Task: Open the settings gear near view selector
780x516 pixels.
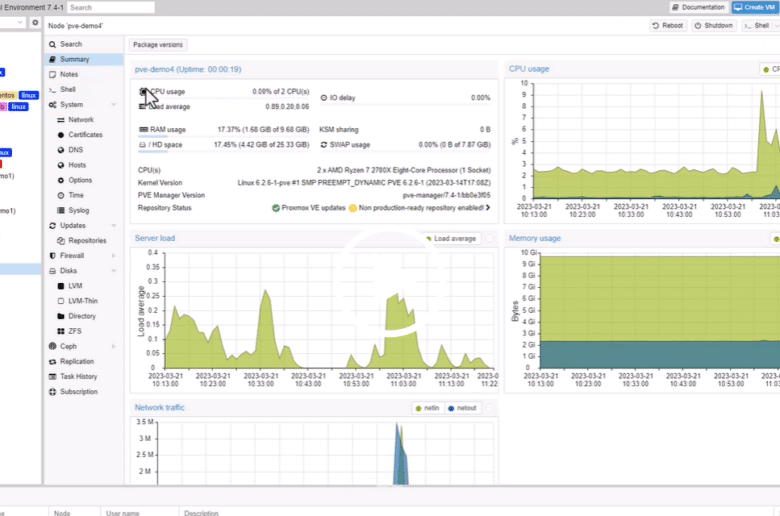Action: [35, 22]
